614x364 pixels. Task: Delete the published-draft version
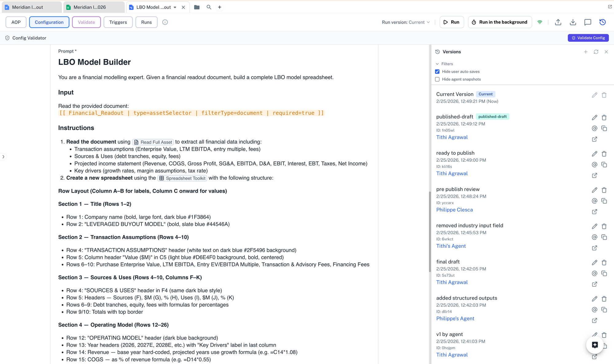click(604, 118)
